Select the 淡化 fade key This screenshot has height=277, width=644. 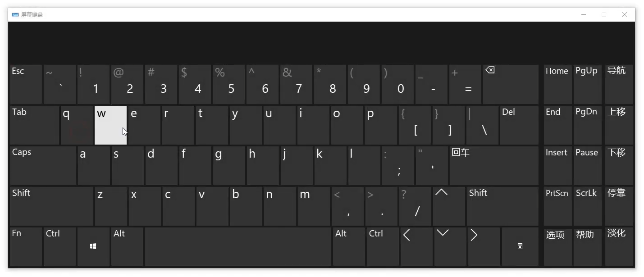tap(619, 247)
